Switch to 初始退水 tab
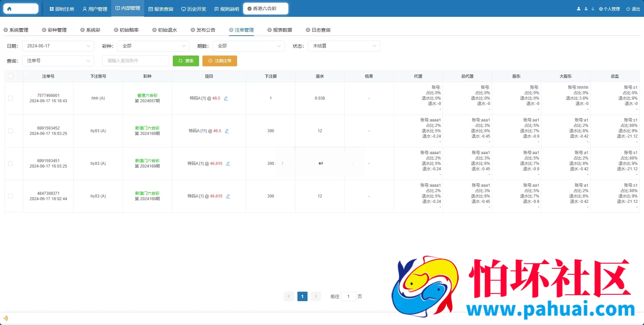Viewport: 644px width, 325px height. click(x=165, y=30)
